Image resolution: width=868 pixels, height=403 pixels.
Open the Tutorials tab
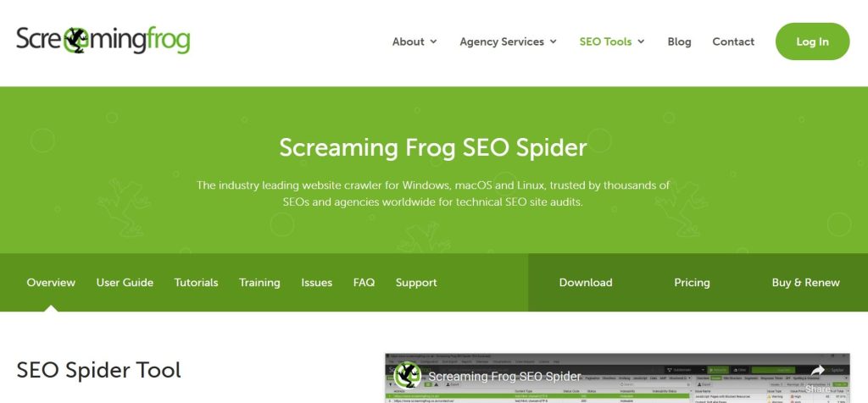click(196, 283)
